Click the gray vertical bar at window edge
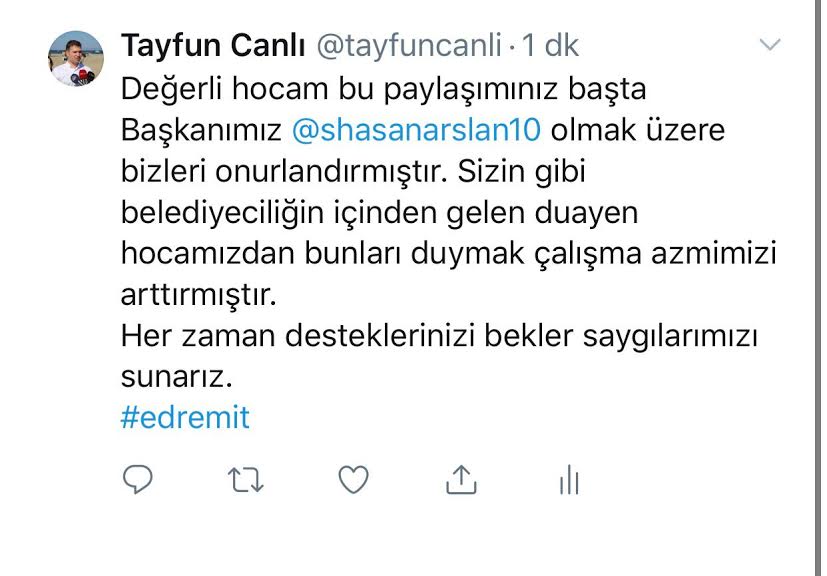 [x=818, y=288]
